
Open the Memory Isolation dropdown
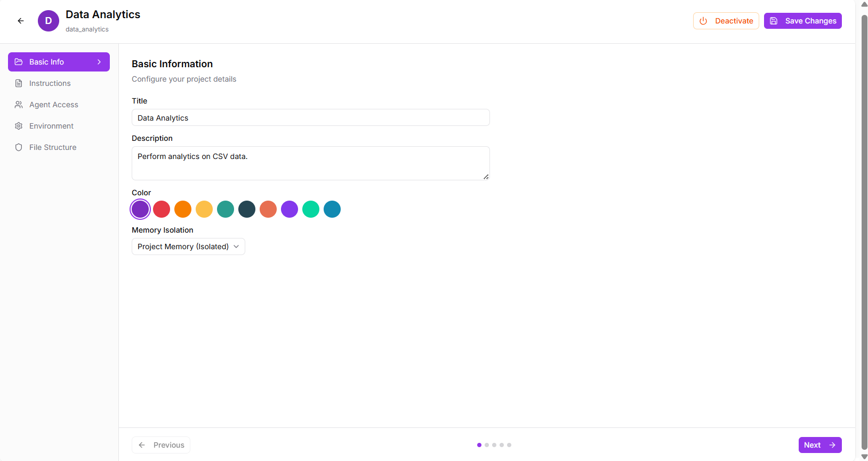(188, 247)
